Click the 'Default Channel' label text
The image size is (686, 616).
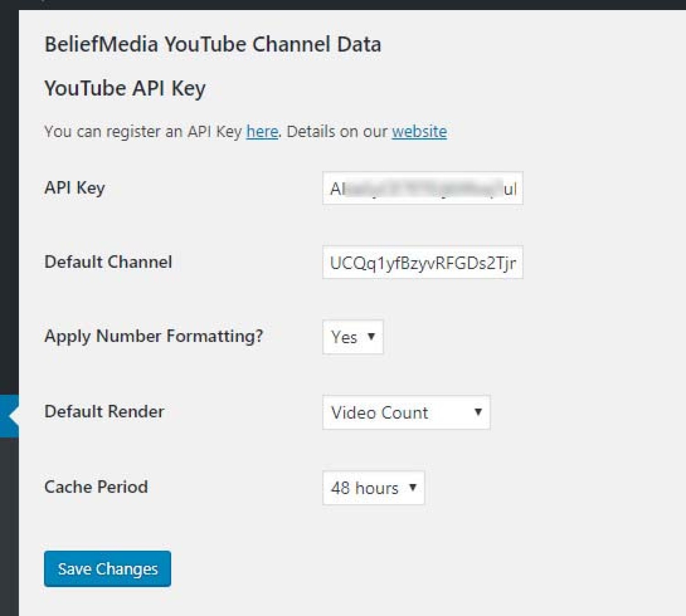pyautogui.click(x=108, y=262)
